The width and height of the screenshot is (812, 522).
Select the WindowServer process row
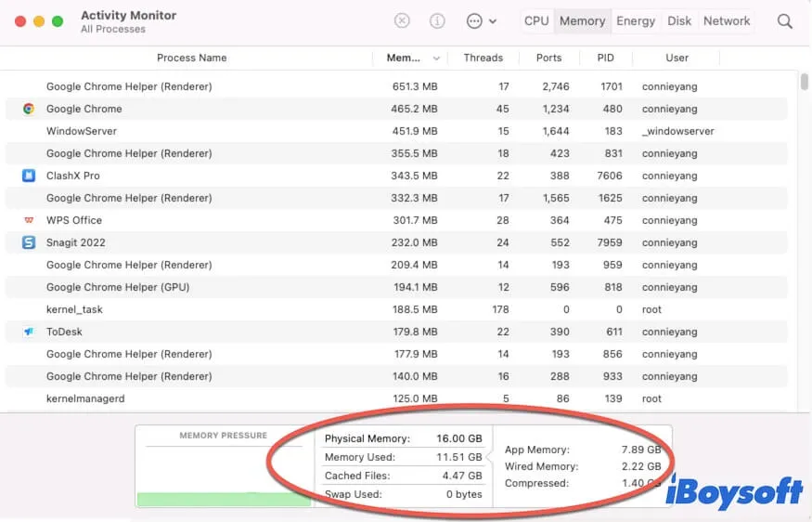point(396,131)
